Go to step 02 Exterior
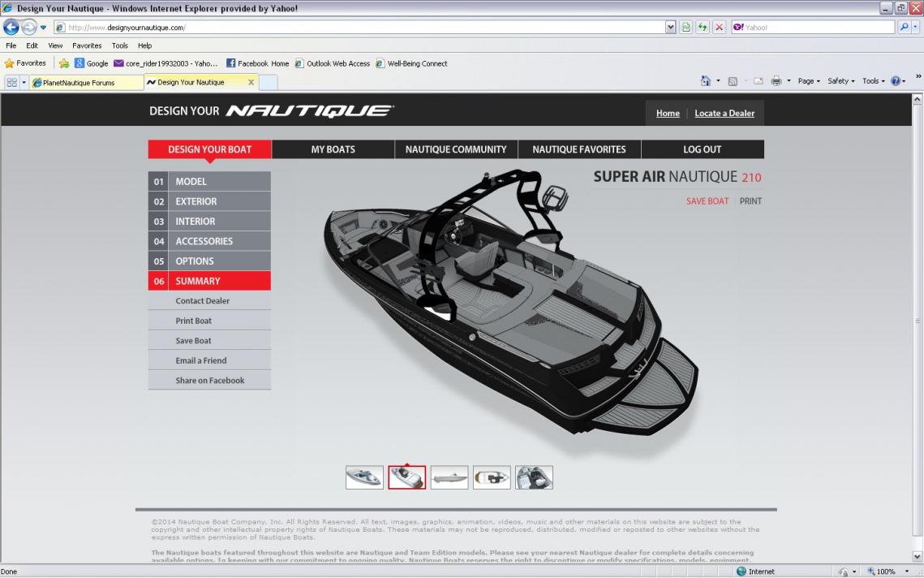 tap(209, 201)
